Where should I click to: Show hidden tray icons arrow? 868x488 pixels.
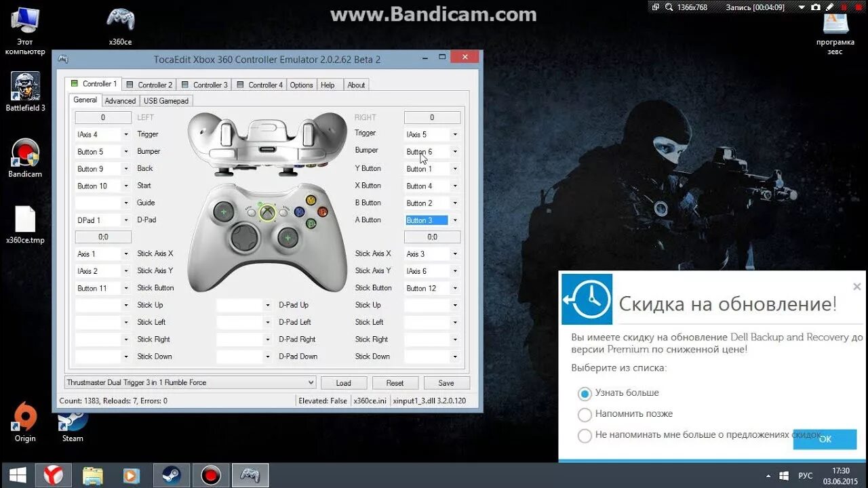pyautogui.click(x=768, y=476)
